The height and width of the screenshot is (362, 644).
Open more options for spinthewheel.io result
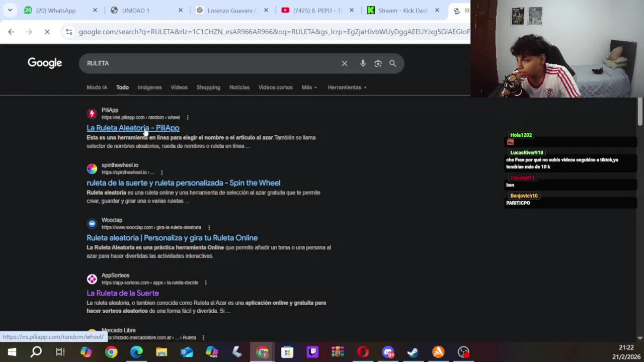click(x=162, y=172)
